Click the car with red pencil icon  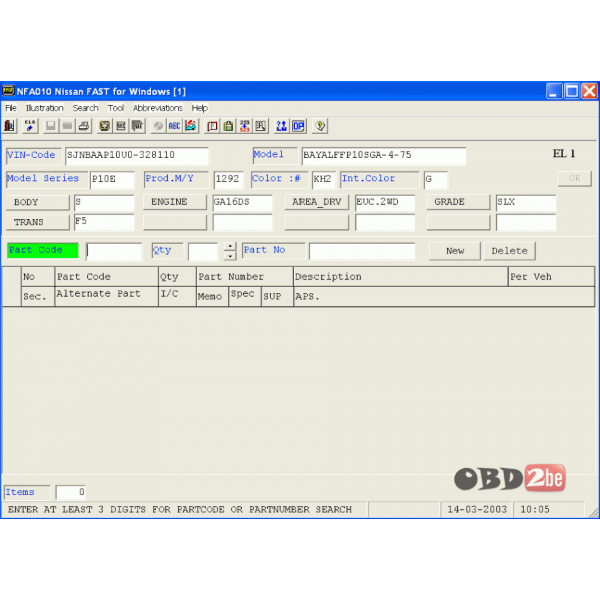pyautogui.click(x=191, y=126)
